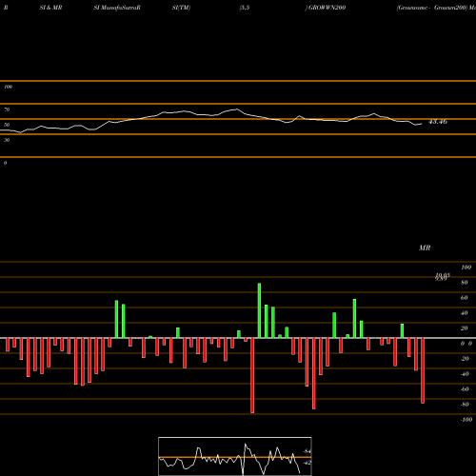This screenshot has height=476, width=476.
Task: Click the 42 label in mini chart
Action: point(307,463)
